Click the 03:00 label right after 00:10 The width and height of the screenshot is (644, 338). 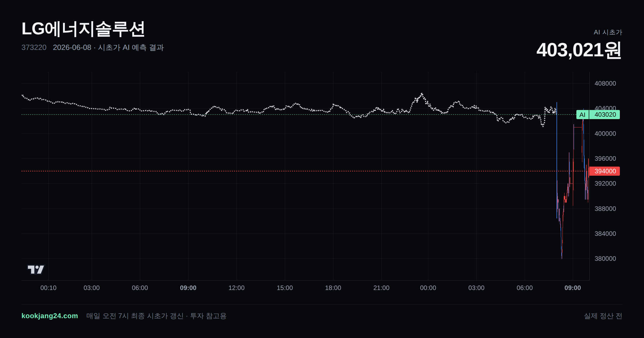[92, 288]
